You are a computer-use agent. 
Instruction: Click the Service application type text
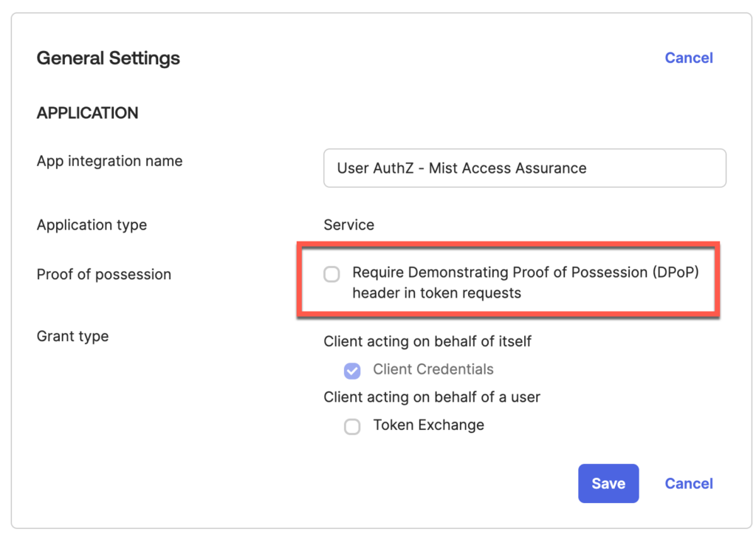(348, 225)
